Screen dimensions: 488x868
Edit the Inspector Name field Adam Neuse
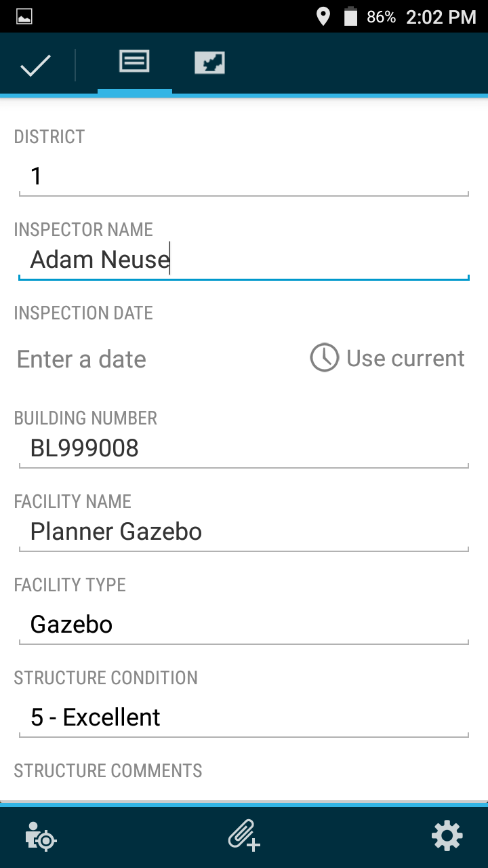[244, 260]
